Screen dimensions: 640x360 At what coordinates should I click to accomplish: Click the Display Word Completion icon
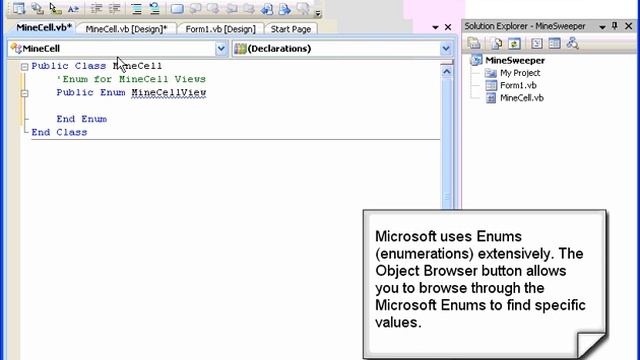(x=73, y=8)
